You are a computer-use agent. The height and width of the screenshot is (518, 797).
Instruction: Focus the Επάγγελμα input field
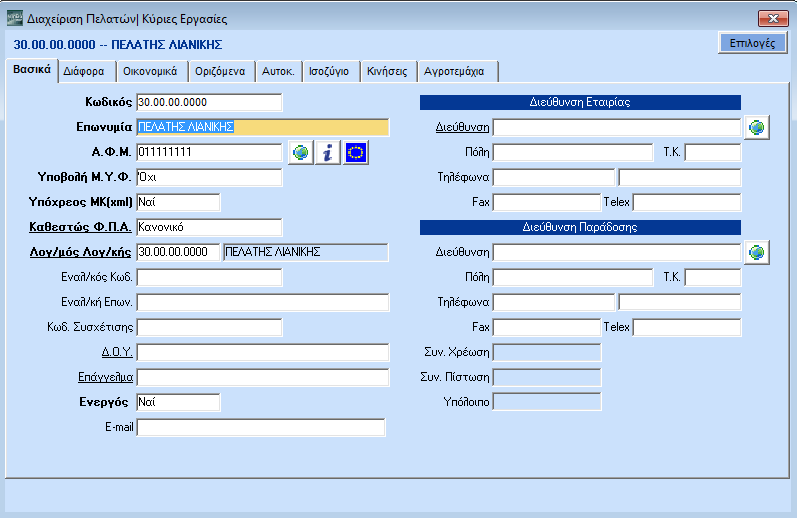coord(263,377)
